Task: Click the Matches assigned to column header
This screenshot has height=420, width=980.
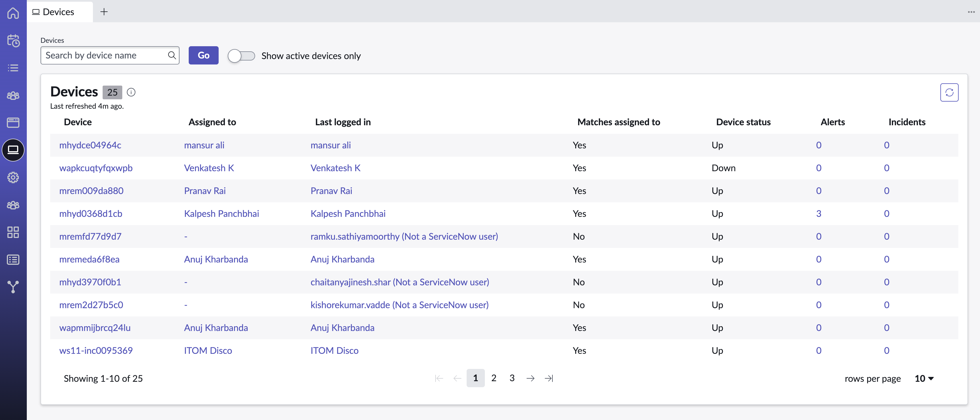Action: (x=619, y=122)
